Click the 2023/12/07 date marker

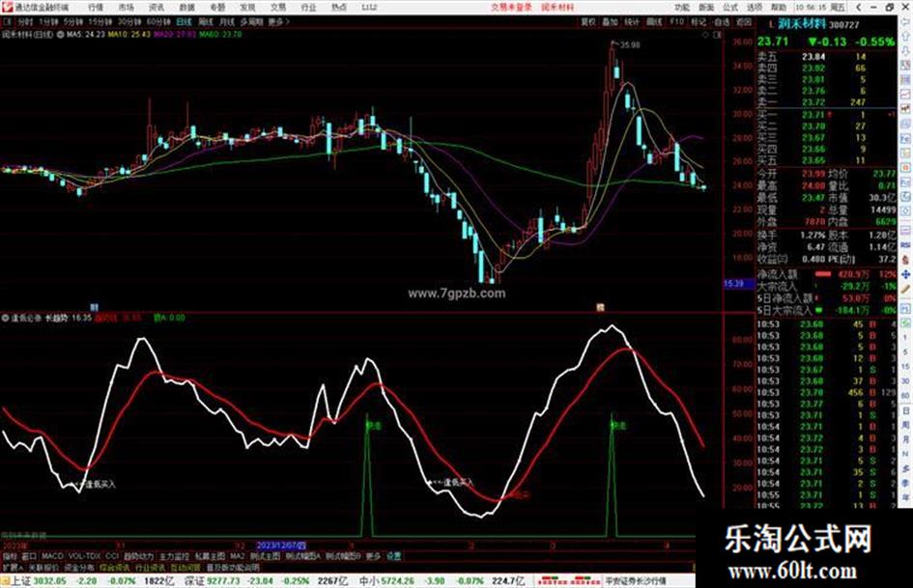tap(281, 546)
